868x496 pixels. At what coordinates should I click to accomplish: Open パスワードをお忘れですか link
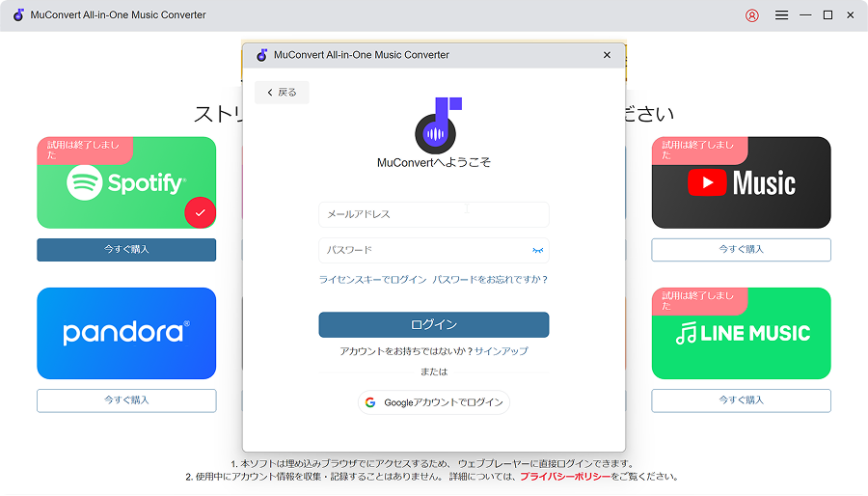click(x=490, y=280)
